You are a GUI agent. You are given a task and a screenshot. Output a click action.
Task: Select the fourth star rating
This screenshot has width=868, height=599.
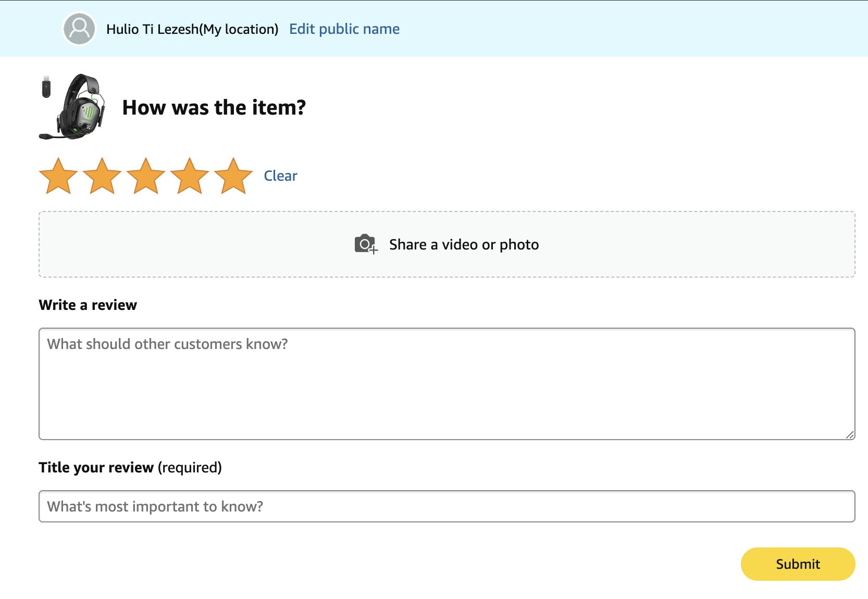(x=190, y=176)
